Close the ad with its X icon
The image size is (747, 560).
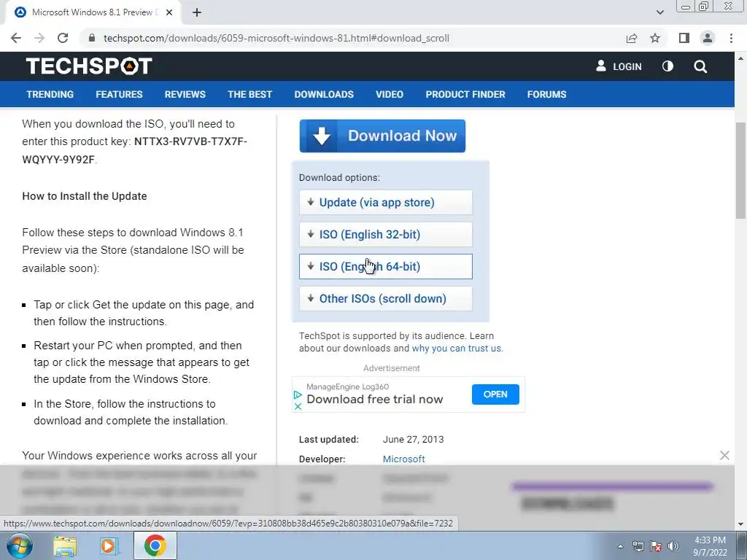coord(298,406)
